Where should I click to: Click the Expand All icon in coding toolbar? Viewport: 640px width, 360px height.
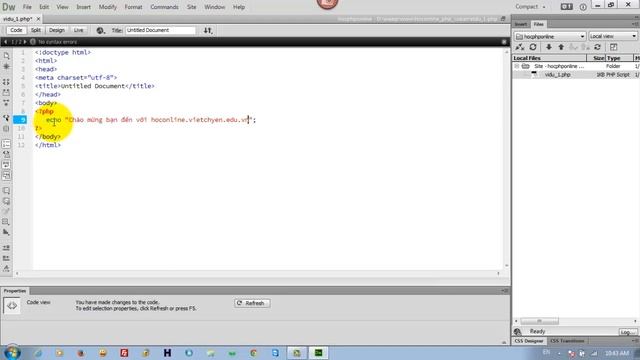point(6,103)
